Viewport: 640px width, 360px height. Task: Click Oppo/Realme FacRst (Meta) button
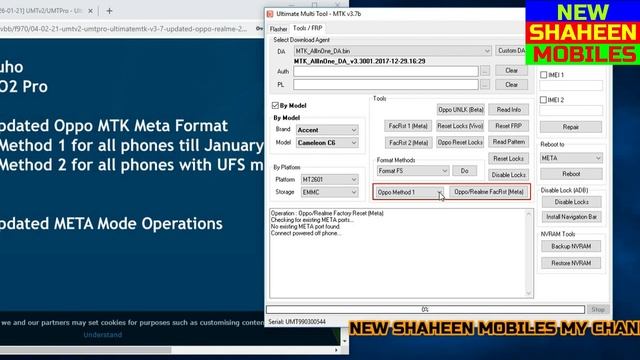point(489,192)
